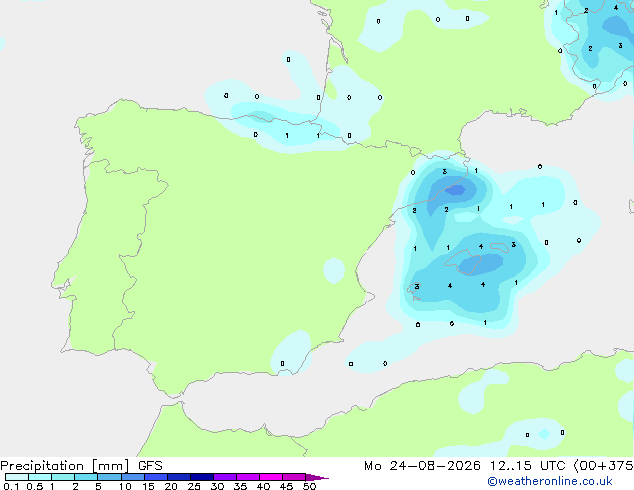Click the "GFS" model label
This screenshot has width=634, height=490.
pyautogui.click(x=150, y=466)
